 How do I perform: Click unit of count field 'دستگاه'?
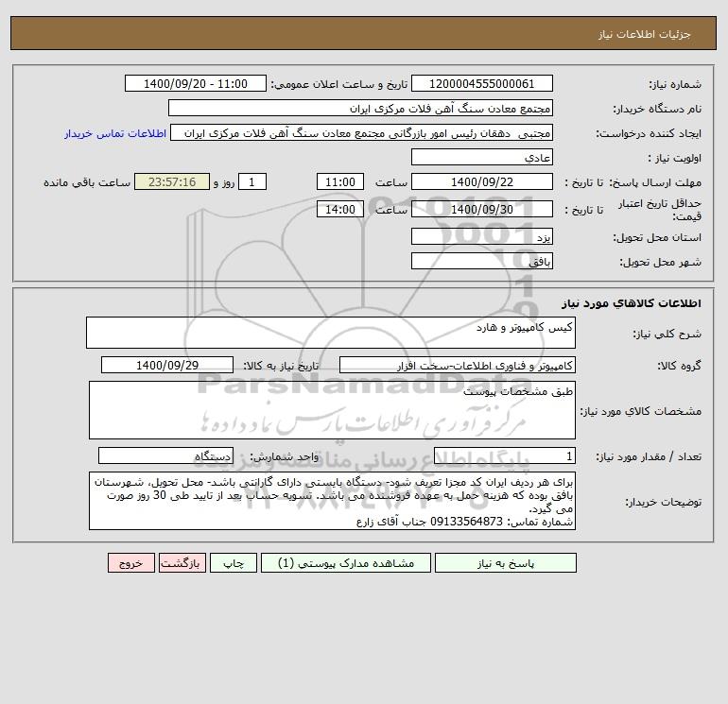click(165, 455)
